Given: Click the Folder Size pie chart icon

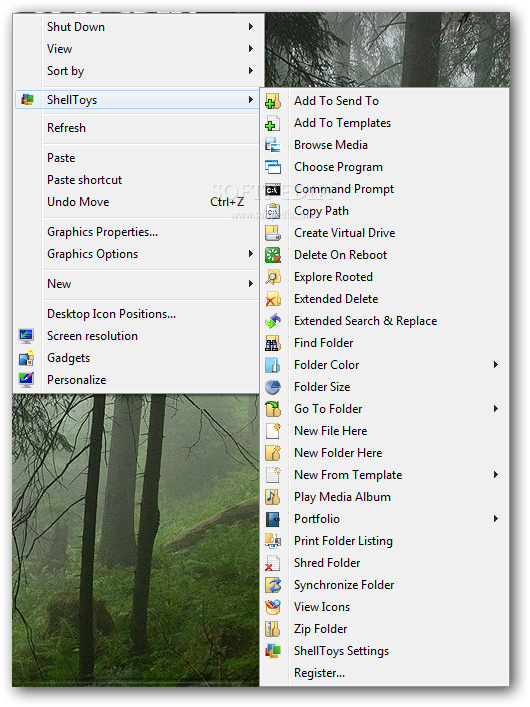Looking at the screenshot, I should pyautogui.click(x=273, y=387).
